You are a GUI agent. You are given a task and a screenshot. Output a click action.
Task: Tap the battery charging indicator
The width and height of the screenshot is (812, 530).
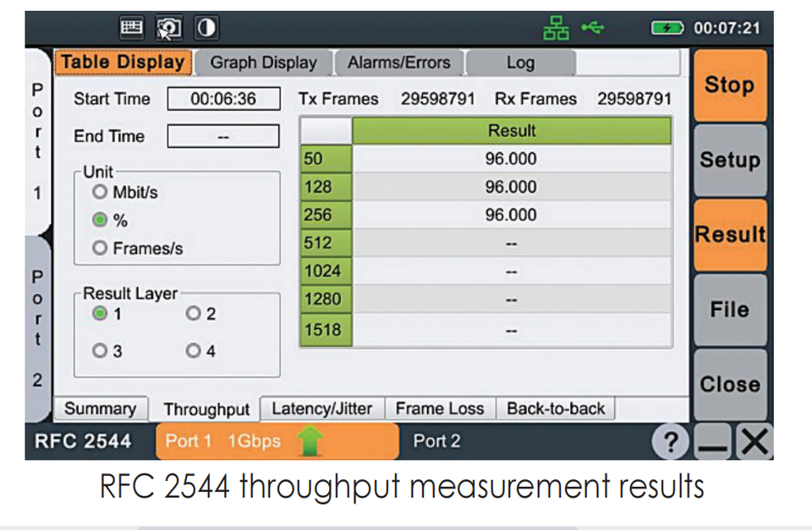point(667,28)
